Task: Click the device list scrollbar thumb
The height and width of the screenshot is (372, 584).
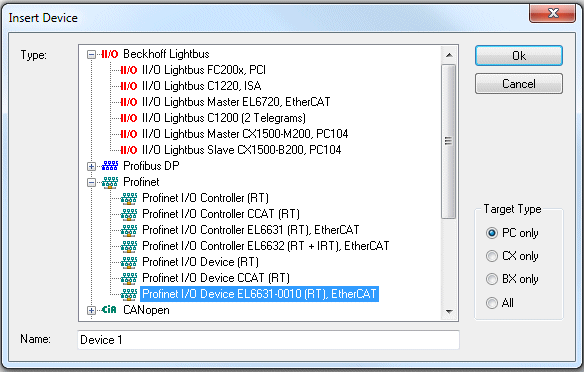Action: coord(449,142)
